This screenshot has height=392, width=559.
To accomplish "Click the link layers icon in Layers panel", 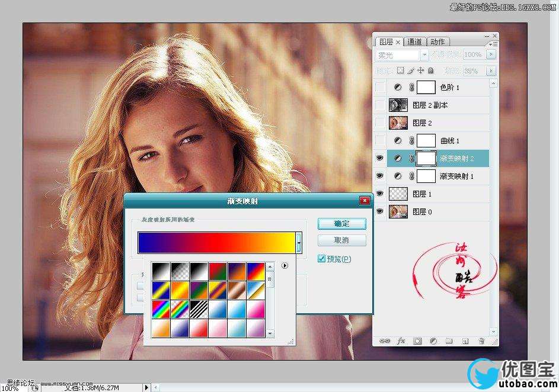I will [x=384, y=341].
